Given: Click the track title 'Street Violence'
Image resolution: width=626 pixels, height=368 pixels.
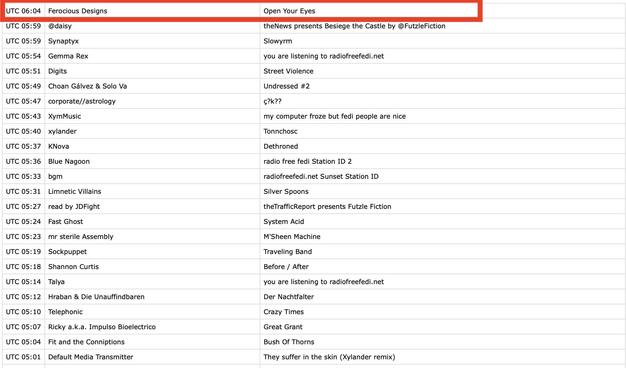Looking at the screenshot, I should 288,71.
